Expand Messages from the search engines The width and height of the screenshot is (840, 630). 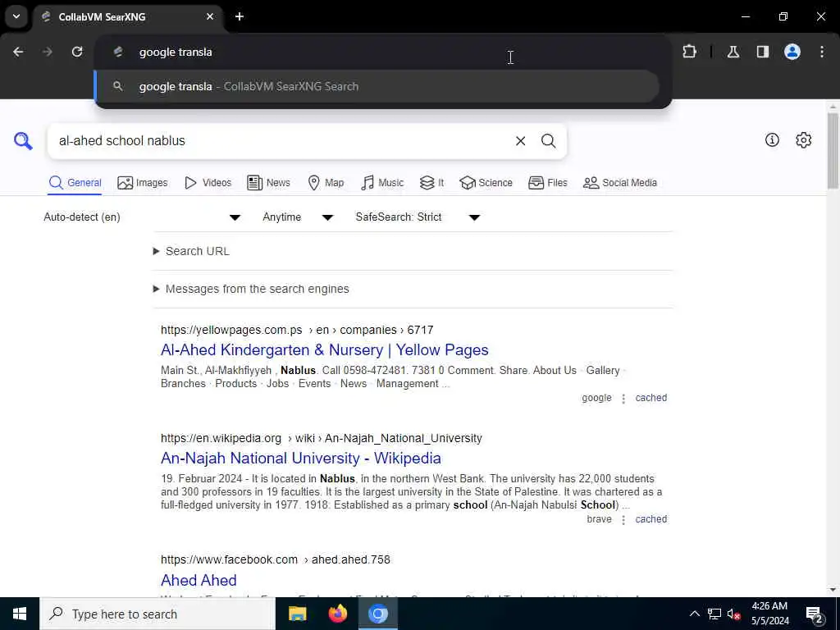point(251,289)
